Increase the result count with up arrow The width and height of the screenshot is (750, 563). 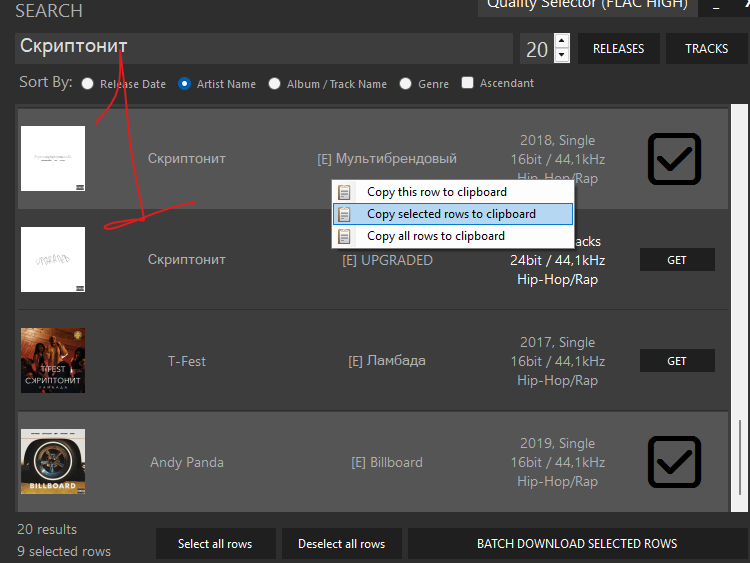pyautogui.click(x=561, y=42)
